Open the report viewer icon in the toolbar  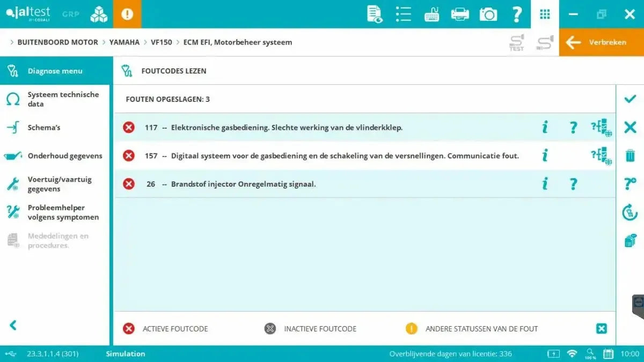[374, 14]
